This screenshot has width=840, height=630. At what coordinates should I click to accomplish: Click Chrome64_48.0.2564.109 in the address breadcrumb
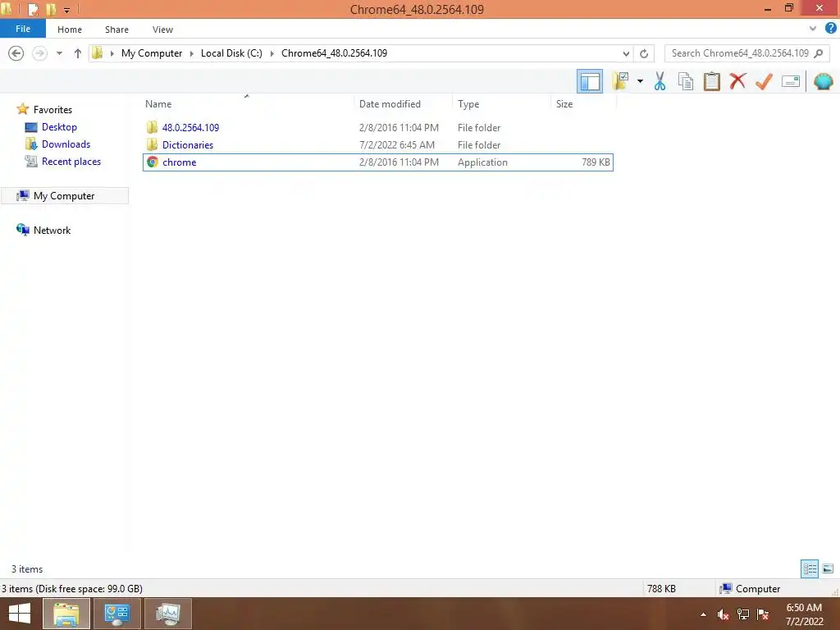335,53
